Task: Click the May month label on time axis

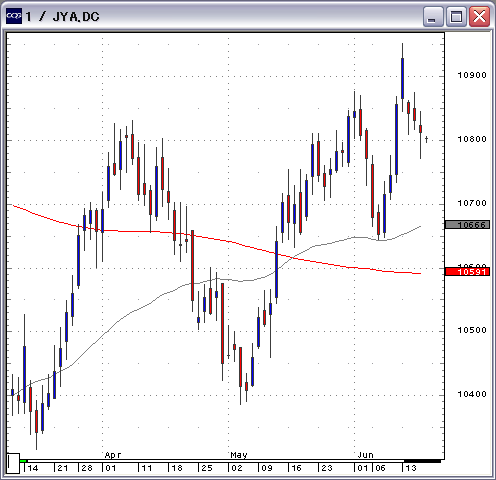Action: pos(239,455)
